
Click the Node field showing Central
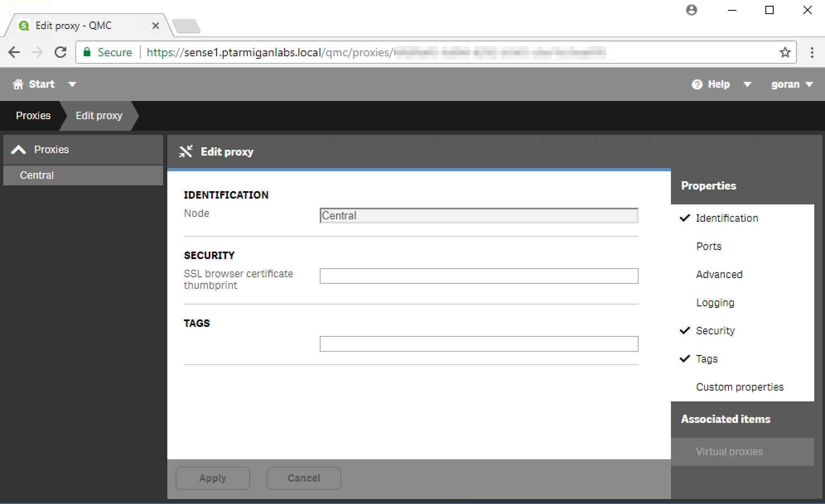pos(479,216)
